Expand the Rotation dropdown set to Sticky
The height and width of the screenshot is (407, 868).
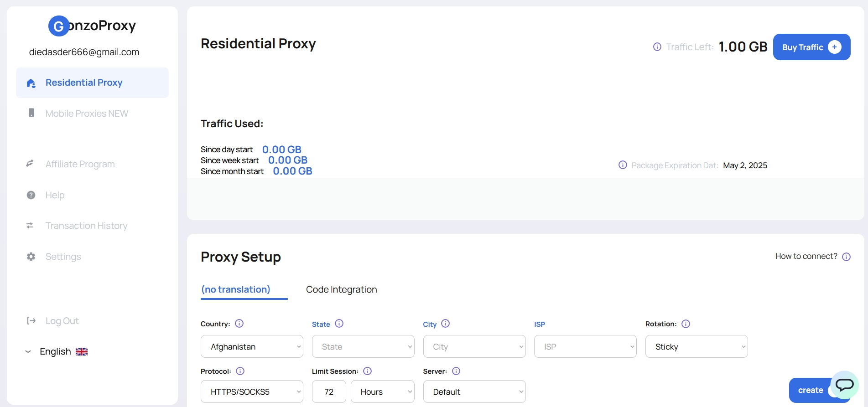click(x=696, y=347)
